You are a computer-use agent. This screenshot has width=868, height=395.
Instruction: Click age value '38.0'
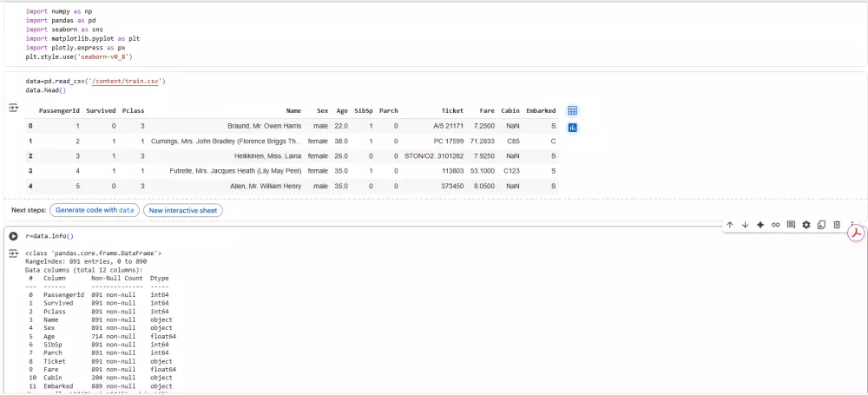point(341,142)
